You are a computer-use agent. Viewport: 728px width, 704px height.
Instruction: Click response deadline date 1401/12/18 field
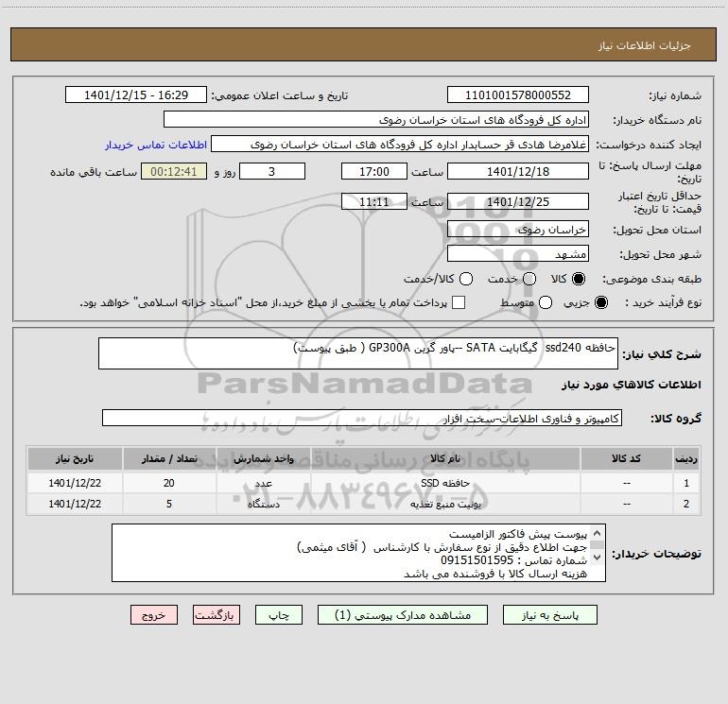click(x=518, y=171)
